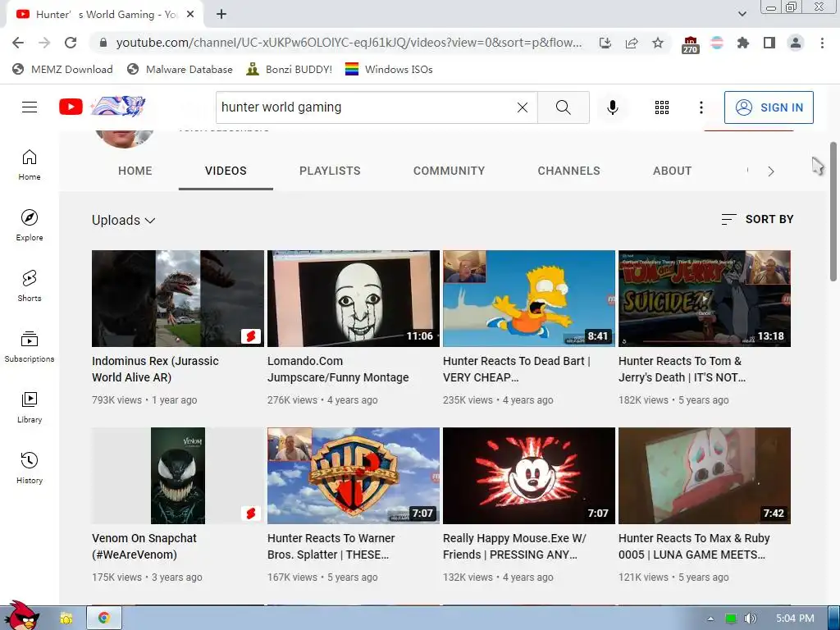Open the Tom & Jerry Suicide thumbnail

[705, 299]
